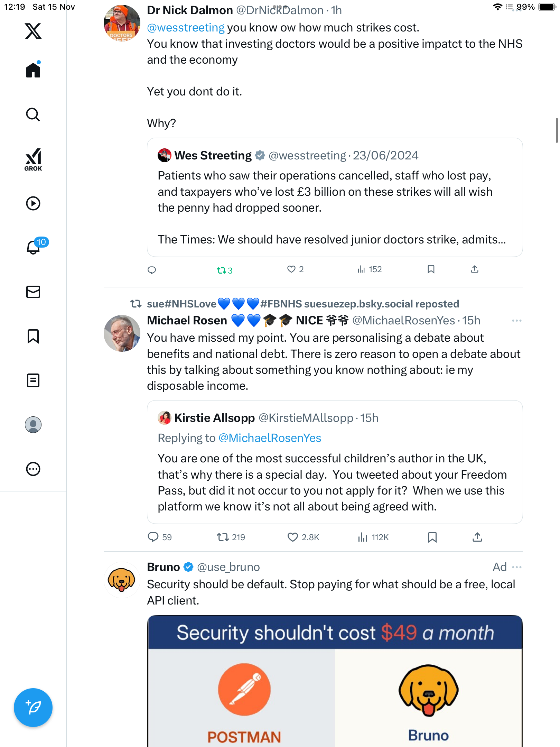Open the Postman vs Bruno ad image
The height and width of the screenshot is (747, 560).
pos(335,681)
